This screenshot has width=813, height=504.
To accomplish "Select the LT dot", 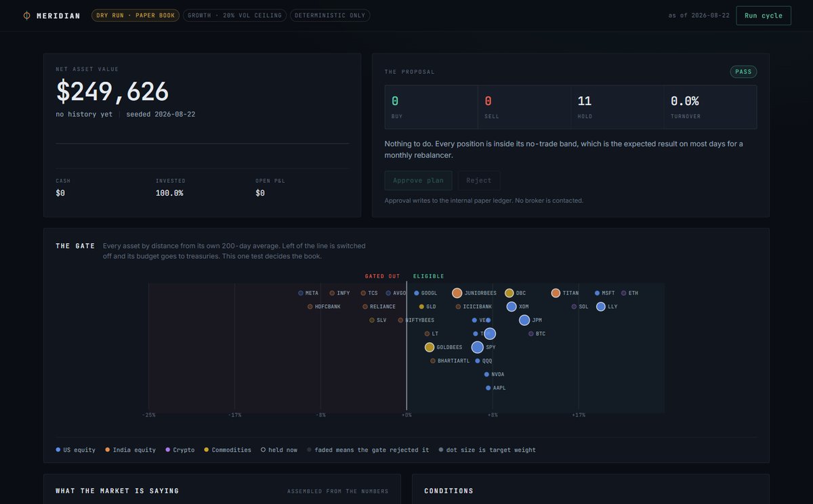I will click(427, 334).
